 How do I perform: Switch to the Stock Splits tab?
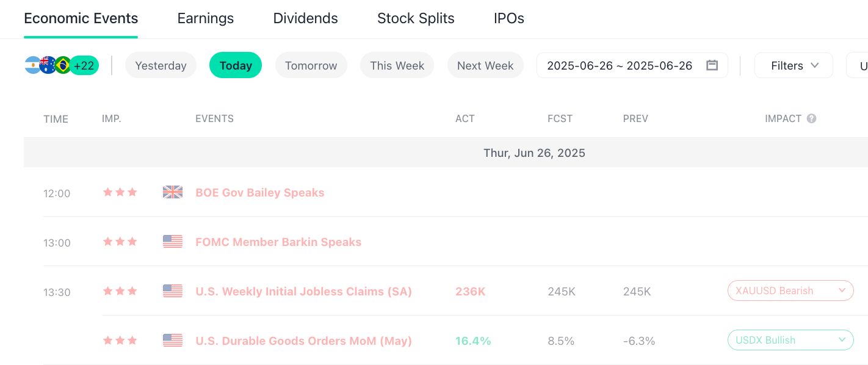[416, 18]
